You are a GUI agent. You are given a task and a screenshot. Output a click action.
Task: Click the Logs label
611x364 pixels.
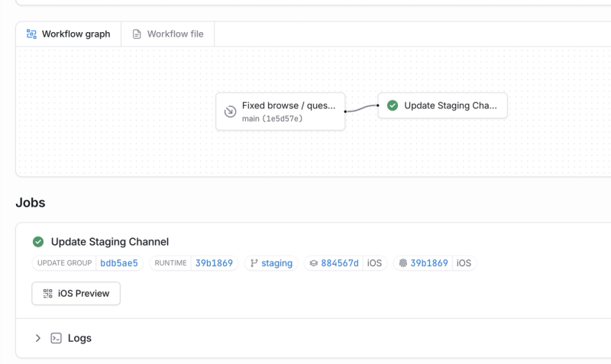(79, 338)
